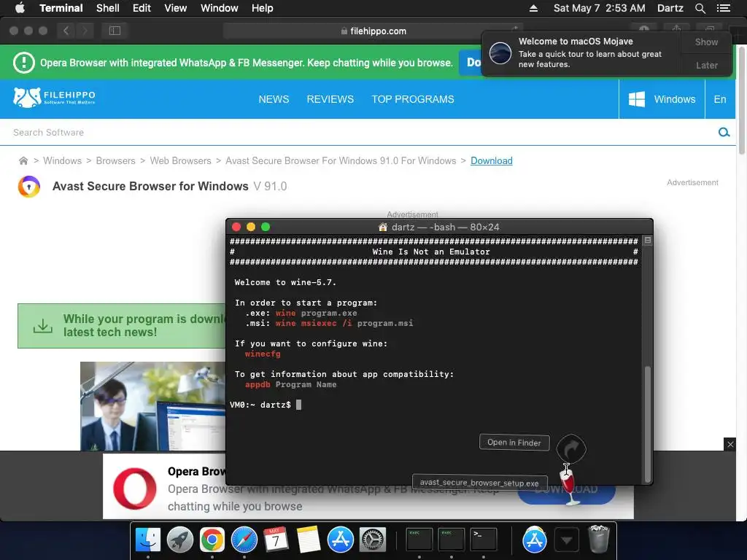This screenshot has width=747, height=560.
Task: Click the Download breadcrumb link
Action: [491, 161]
